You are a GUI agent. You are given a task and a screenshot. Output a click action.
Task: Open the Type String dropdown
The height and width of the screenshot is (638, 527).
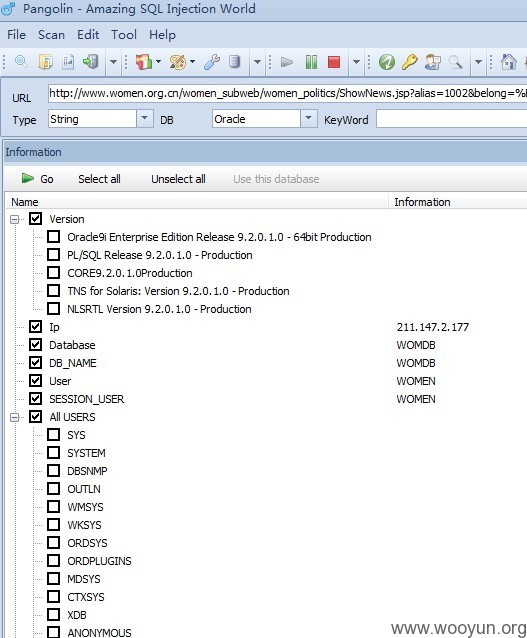coord(144,119)
